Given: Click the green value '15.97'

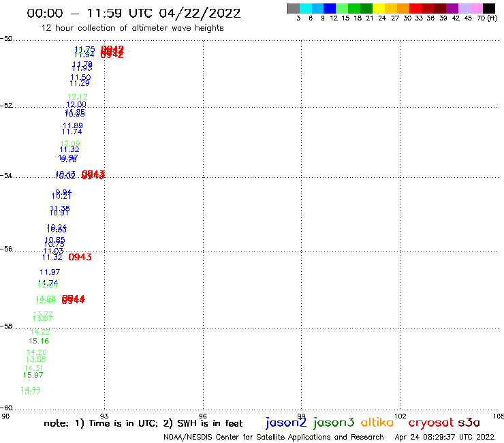Looking at the screenshot, I should (x=33, y=375).
